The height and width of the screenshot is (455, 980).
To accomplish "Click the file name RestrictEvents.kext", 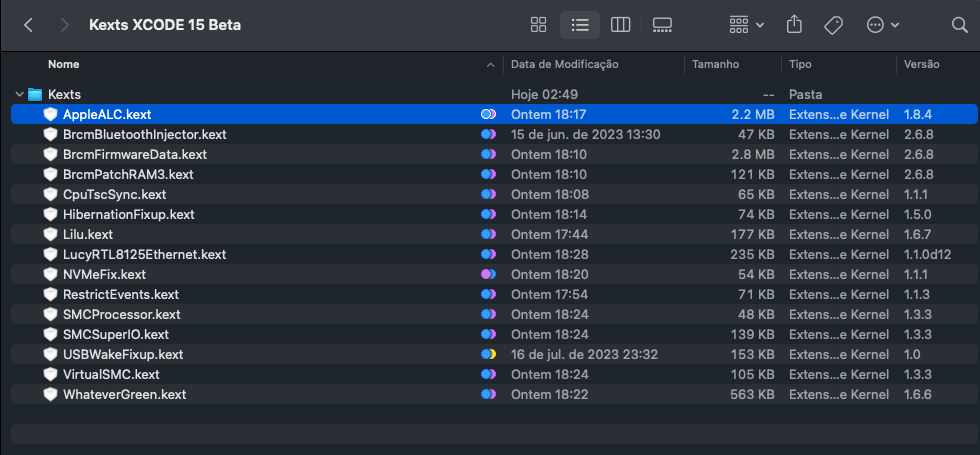I will pos(121,294).
